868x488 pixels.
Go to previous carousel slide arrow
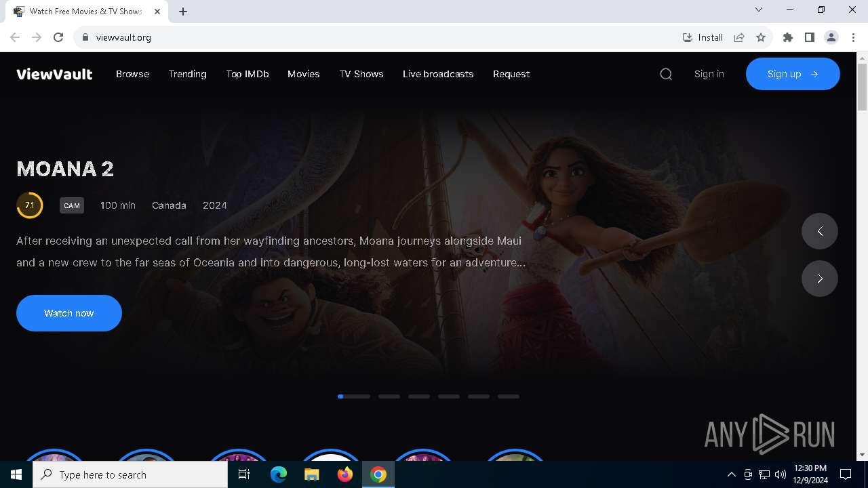[820, 231]
